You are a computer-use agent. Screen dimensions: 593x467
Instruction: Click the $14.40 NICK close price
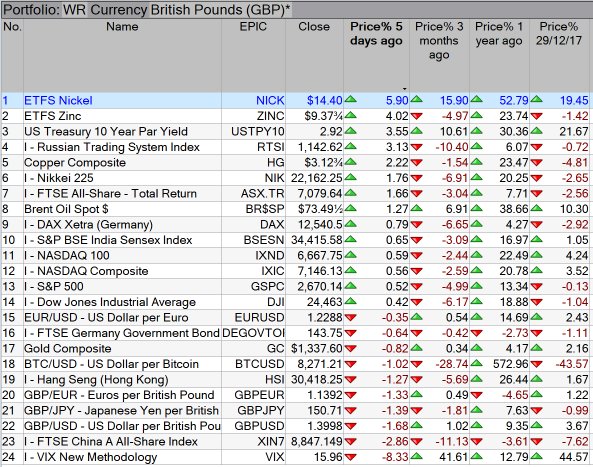point(324,100)
